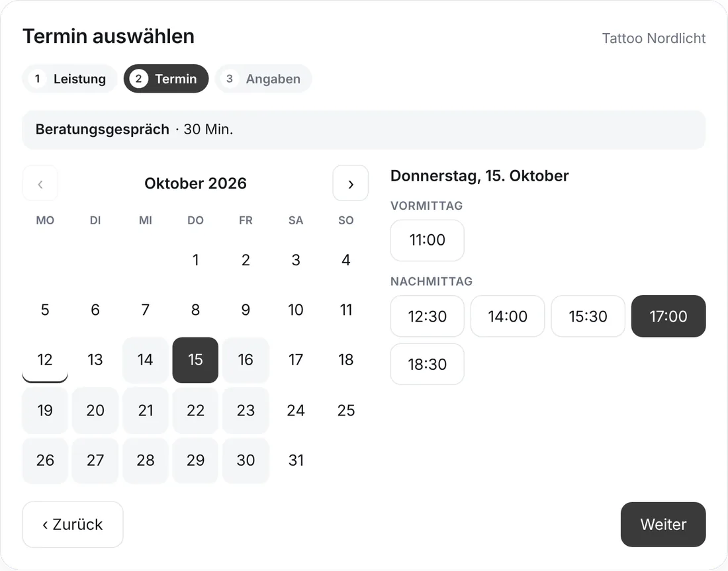The image size is (728, 571).
Task: Select the 17:00 time slot
Action: pos(668,316)
